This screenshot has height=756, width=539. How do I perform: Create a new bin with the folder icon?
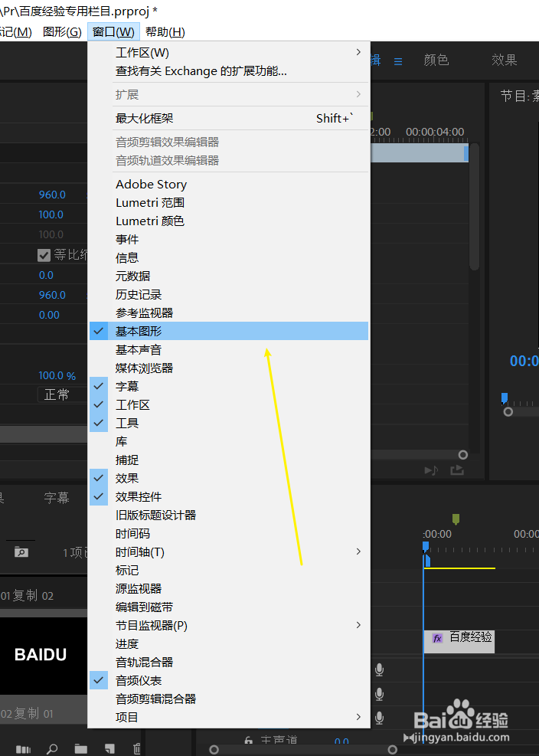81,749
